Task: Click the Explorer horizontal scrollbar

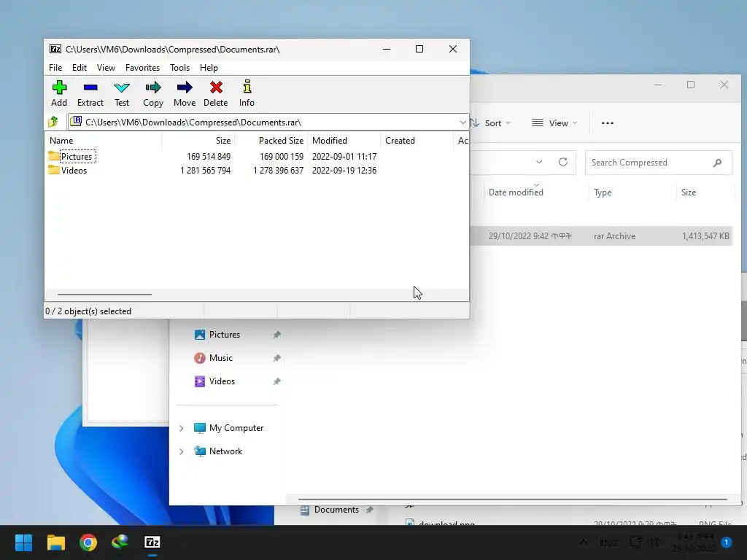Action: (x=513, y=499)
